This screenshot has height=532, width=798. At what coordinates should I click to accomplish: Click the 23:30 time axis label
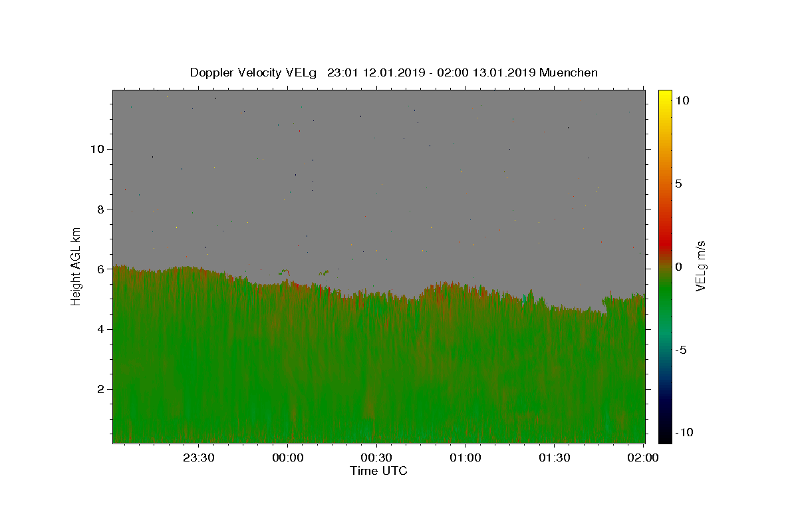pos(199,458)
